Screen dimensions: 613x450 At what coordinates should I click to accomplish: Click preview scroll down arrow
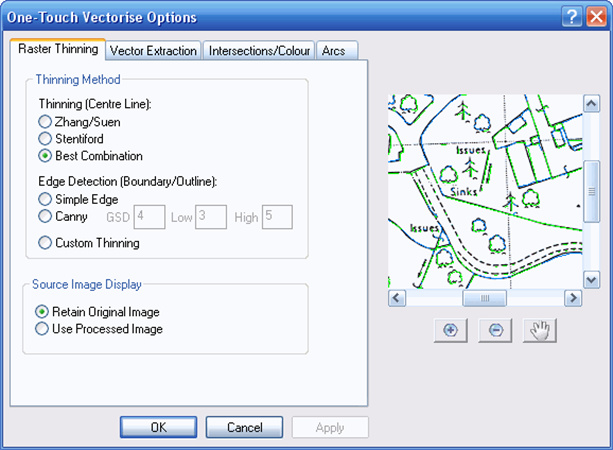[591, 280]
